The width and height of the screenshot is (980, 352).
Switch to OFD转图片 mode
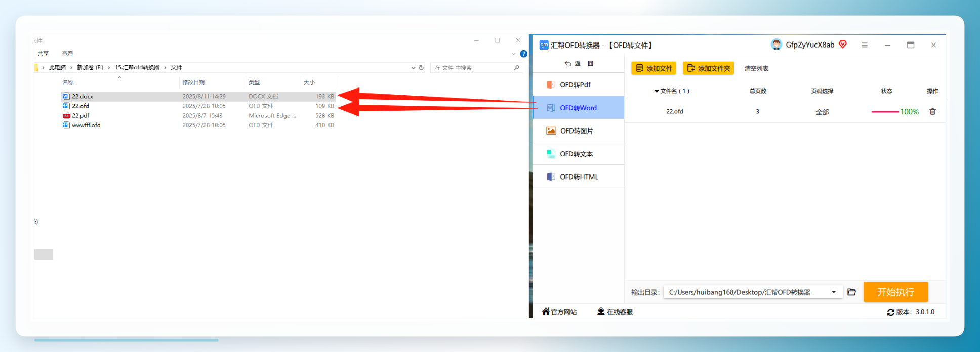click(579, 130)
